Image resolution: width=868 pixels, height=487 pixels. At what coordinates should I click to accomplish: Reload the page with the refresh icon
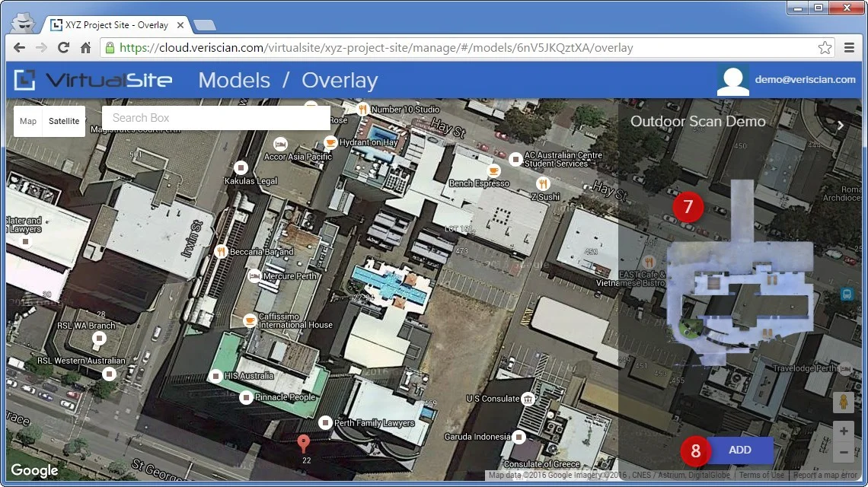(x=64, y=48)
